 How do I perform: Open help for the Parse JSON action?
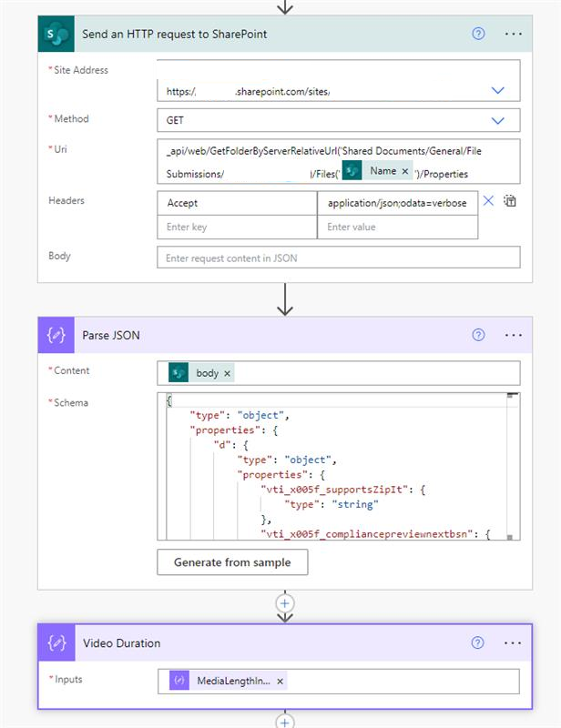478,335
